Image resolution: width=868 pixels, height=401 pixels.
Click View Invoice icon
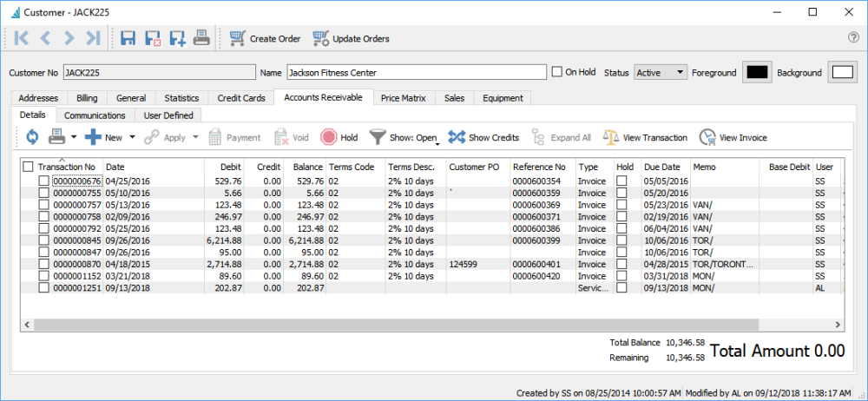click(707, 137)
